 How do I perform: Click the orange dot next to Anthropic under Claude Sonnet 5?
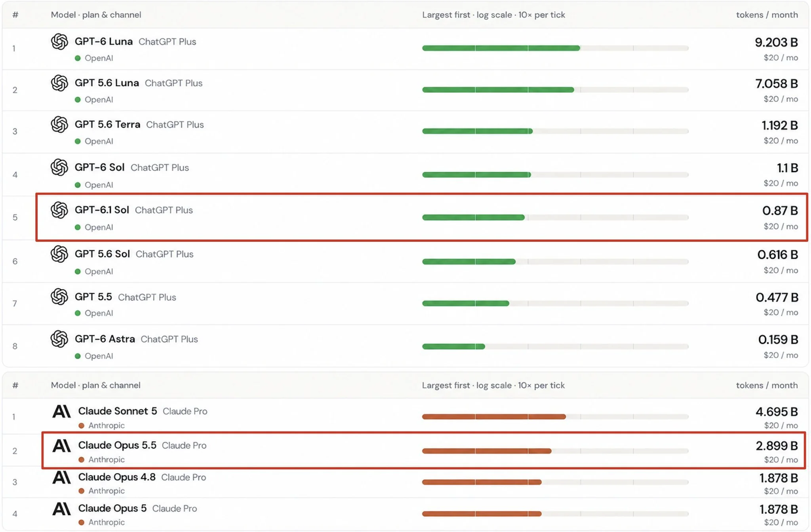click(81, 426)
